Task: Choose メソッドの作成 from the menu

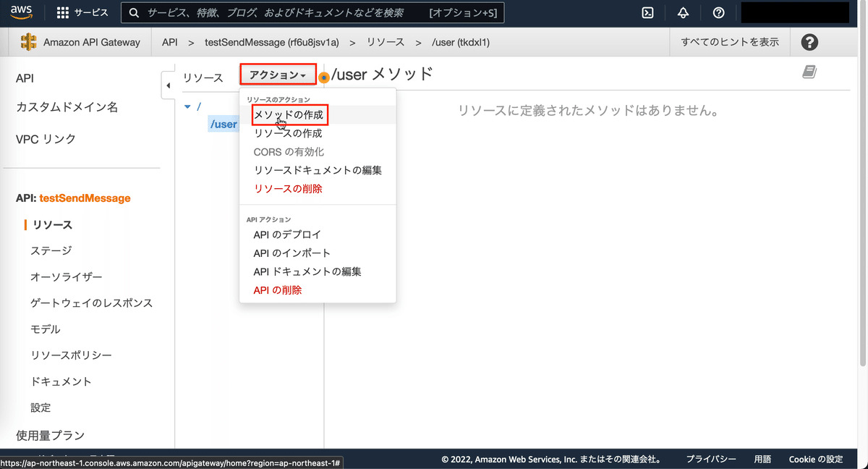Action: click(289, 115)
